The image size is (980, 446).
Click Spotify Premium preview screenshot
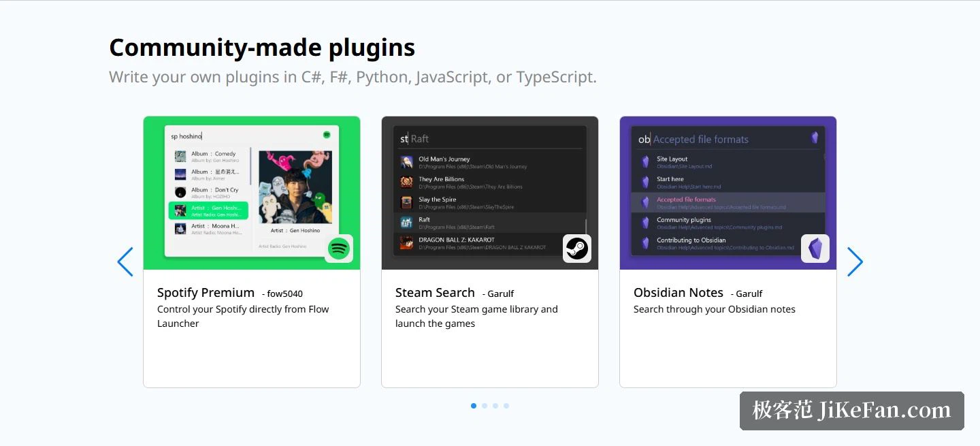point(252,193)
